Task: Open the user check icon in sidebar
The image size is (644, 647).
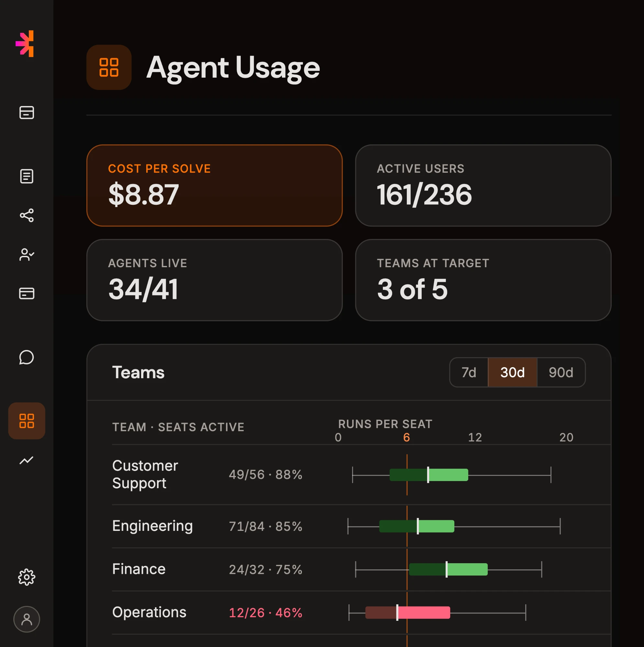Action: [27, 255]
